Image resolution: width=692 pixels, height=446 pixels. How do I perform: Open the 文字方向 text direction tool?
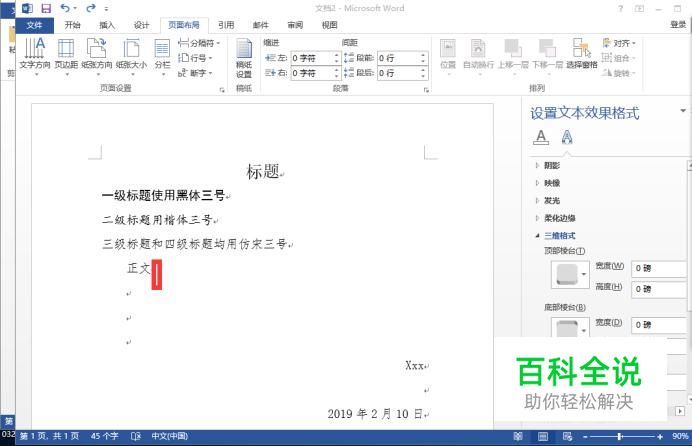point(34,55)
